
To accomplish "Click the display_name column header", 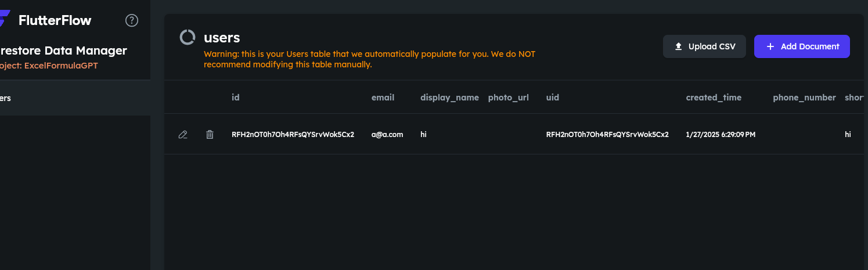I will pos(449,98).
